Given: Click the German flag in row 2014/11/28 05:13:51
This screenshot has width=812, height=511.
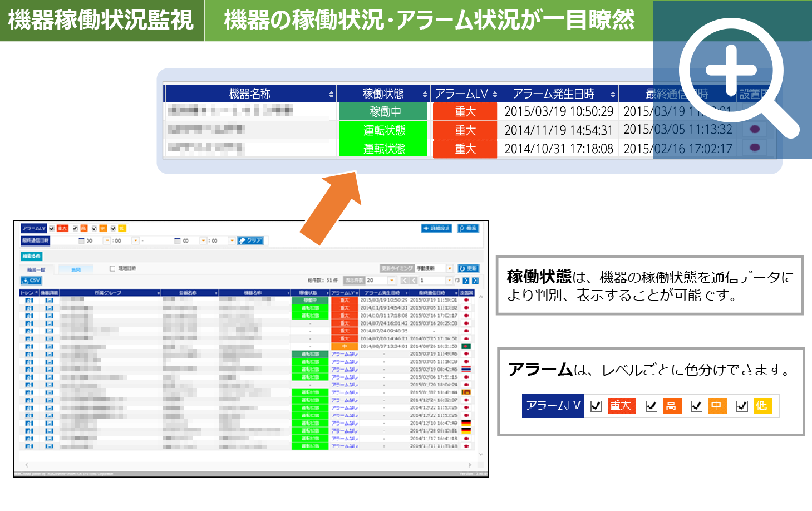Looking at the screenshot, I should [466, 431].
